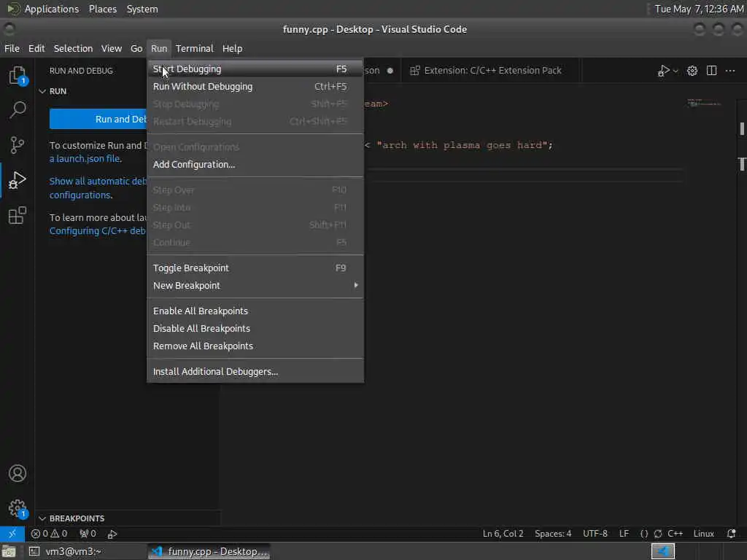Open Configuring C/C++ debugging link
The width and height of the screenshot is (747, 560).
click(98, 230)
